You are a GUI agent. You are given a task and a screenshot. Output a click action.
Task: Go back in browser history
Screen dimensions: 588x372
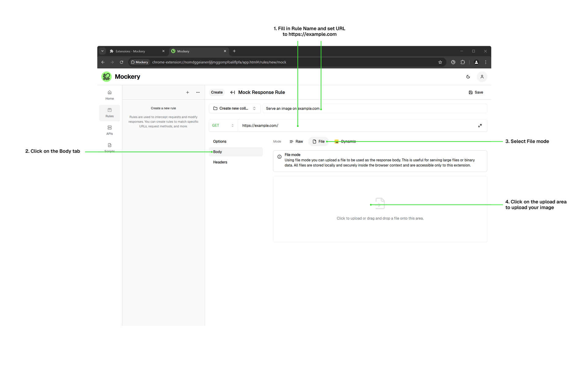[x=103, y=62]
